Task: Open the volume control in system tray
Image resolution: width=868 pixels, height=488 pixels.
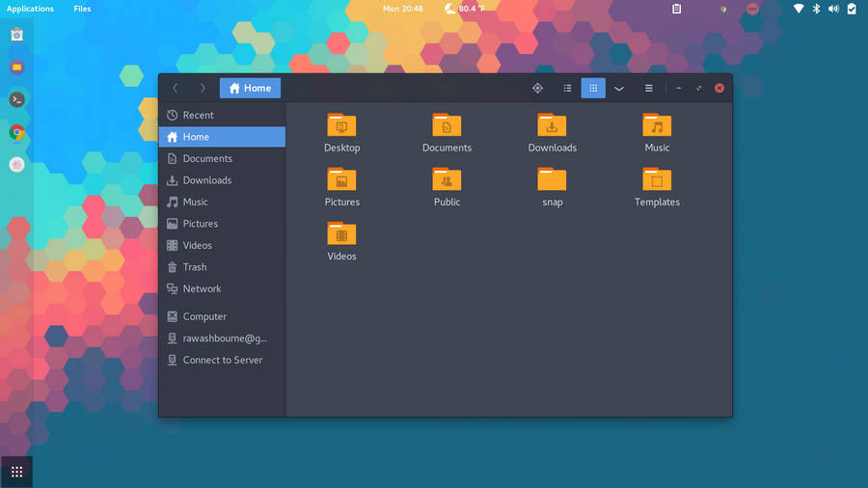Action: tap(833, 9)
